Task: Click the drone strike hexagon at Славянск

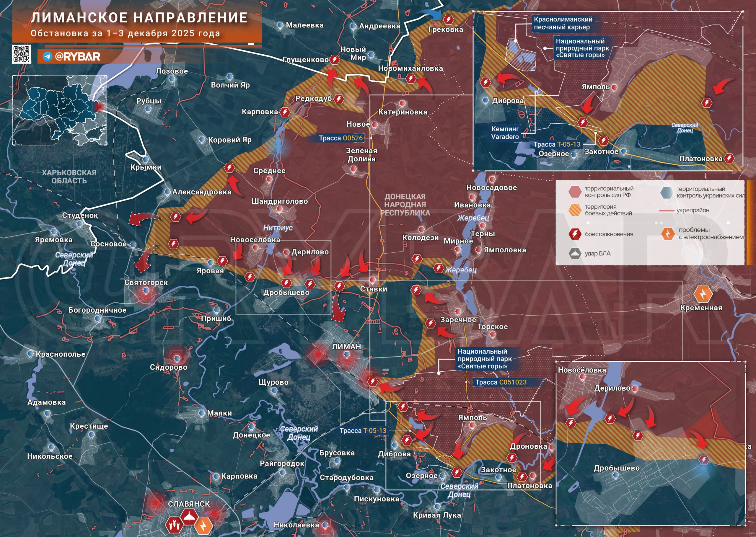Action: (189, 517)
